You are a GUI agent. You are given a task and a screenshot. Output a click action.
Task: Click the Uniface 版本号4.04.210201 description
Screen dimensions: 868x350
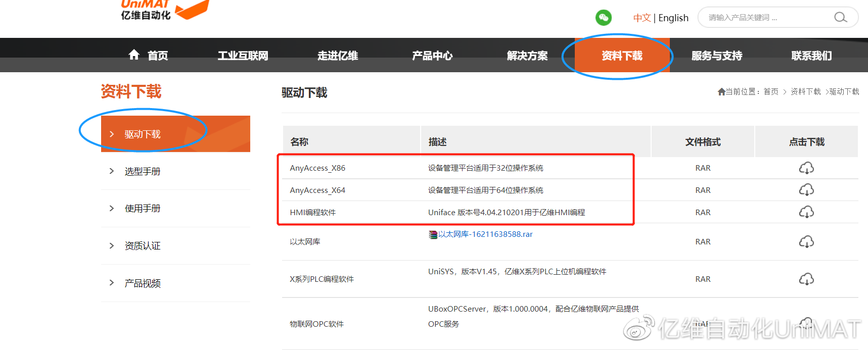pyautogui.click(x=507, y=213)
